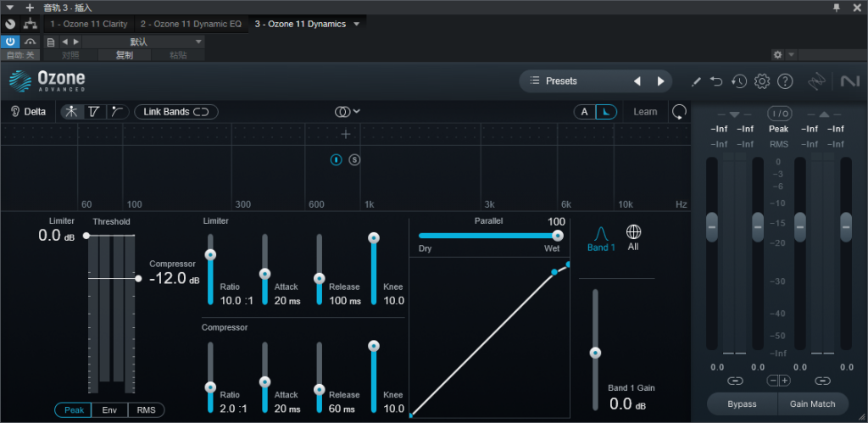
Task: Click the undo arrow icon
Action: pyautogui.click(x=716, y=81)
